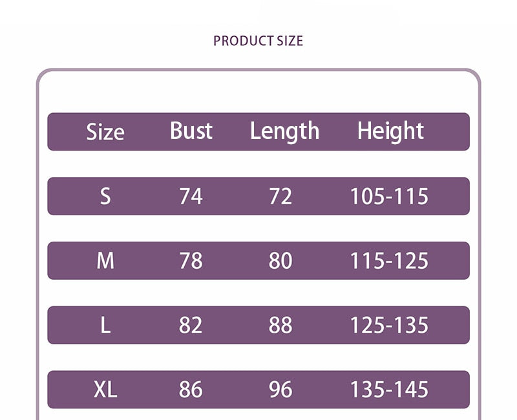The height and width of the screenshot is (420, 517).
Task: Select the M size label
Action: [105, 260]
